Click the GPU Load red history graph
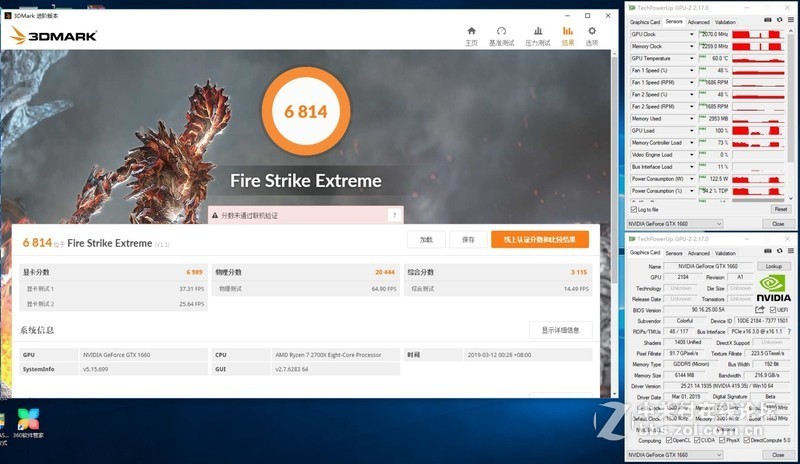 click(x=758, y=131)
